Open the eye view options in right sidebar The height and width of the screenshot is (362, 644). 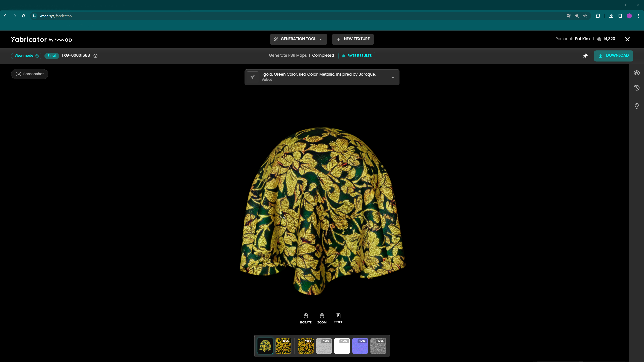[x=637, y=73]
